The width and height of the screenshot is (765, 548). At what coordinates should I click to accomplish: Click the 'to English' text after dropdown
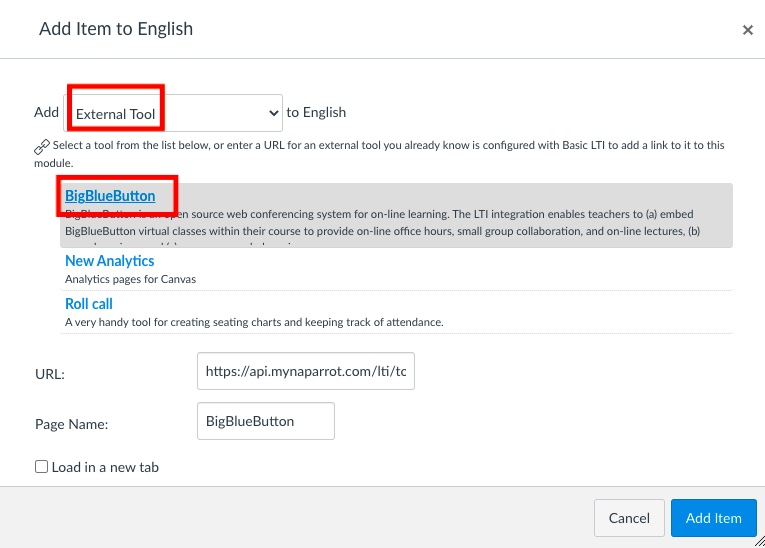point(316,112)
